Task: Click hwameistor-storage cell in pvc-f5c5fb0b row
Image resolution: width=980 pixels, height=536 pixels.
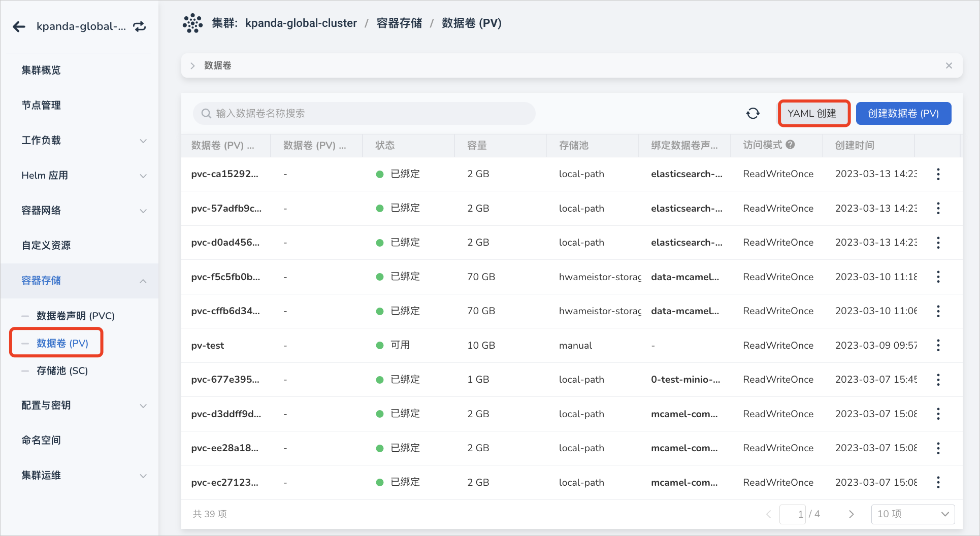Action: click(600, 277)
